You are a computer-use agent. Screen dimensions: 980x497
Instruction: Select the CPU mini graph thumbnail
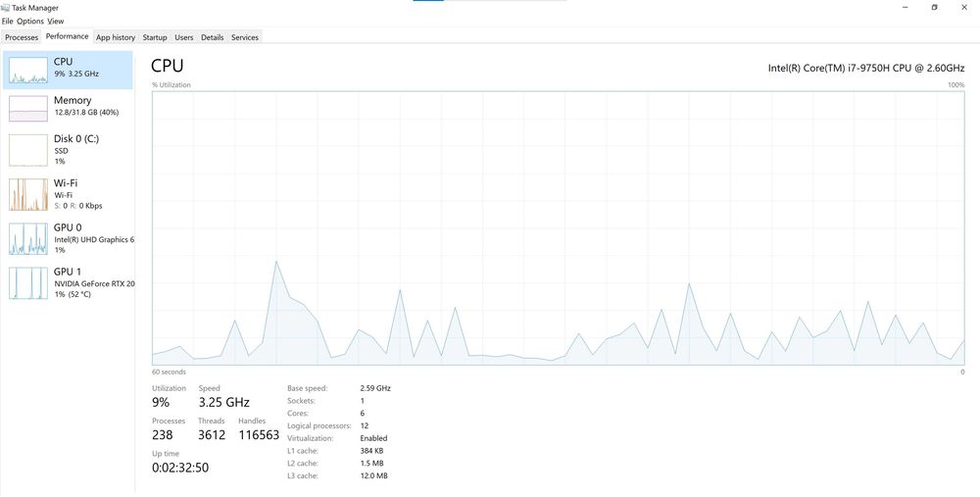point(28,70)
